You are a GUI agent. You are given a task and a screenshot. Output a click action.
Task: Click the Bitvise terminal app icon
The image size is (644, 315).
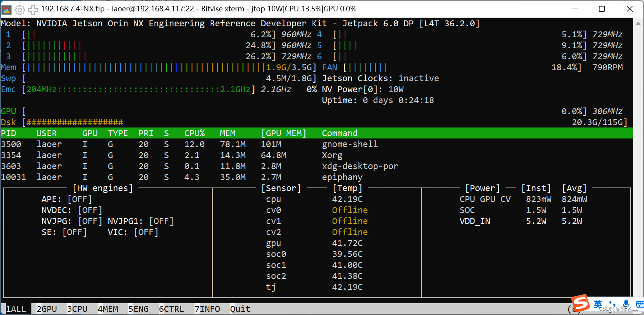[7, 9]
